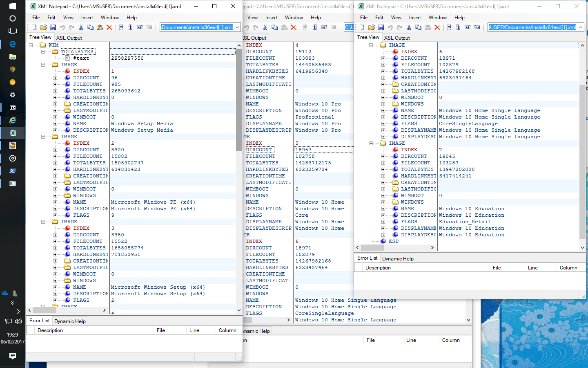Click Nudge Up icon in right window
The width and height of the screenshot is (588, 368).
(x=449, y=27)
